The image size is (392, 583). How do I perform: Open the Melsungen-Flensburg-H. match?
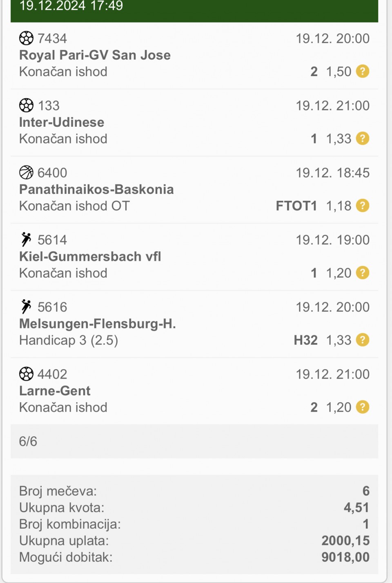98,323
